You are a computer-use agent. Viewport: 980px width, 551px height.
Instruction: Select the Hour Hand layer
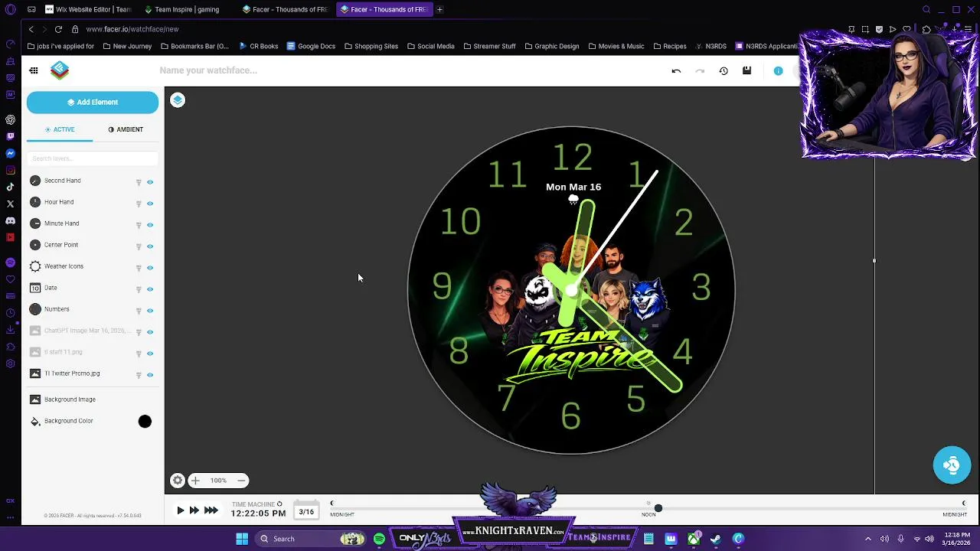[59, 202]
